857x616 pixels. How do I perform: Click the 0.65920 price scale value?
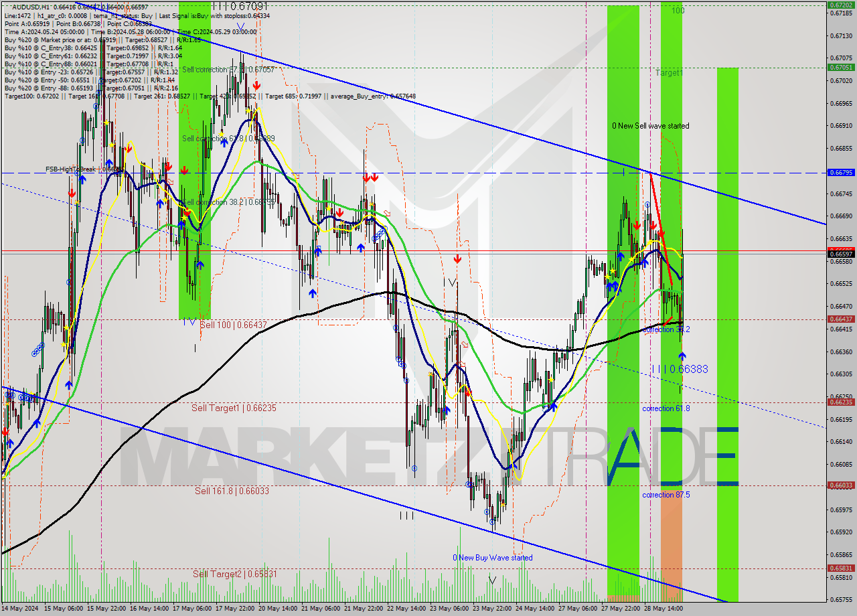(x=840, y=532)
